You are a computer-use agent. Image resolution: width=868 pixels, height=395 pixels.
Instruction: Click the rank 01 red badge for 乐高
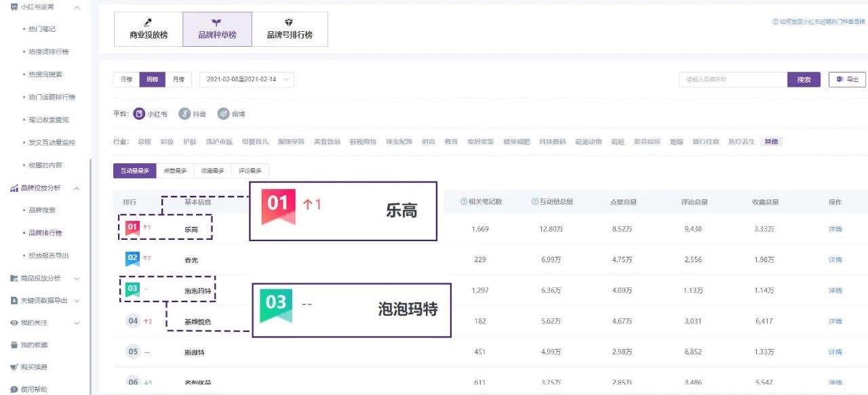(132, 228)
